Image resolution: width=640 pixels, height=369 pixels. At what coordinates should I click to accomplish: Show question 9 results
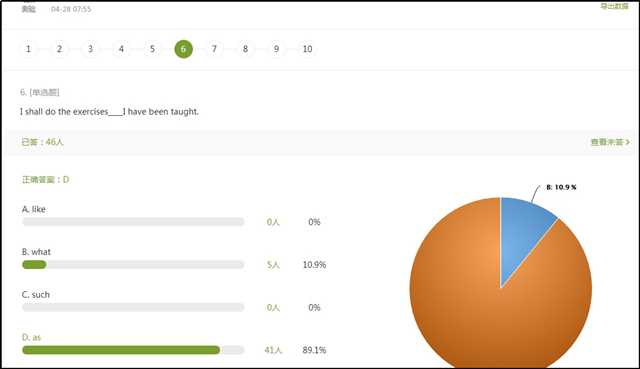point(277,49)
